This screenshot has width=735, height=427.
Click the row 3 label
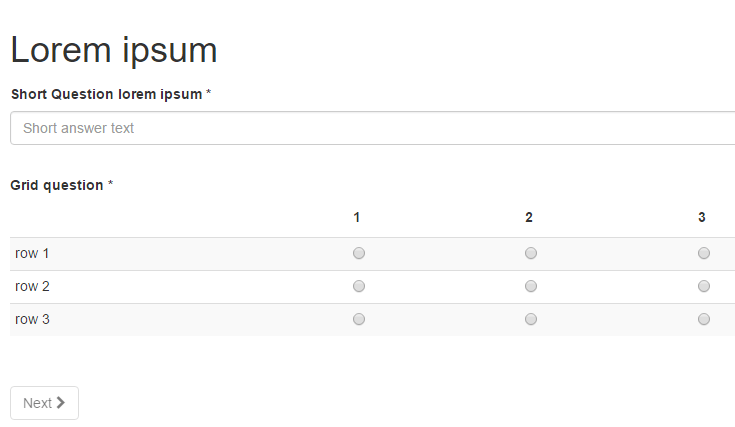[33, 319]
